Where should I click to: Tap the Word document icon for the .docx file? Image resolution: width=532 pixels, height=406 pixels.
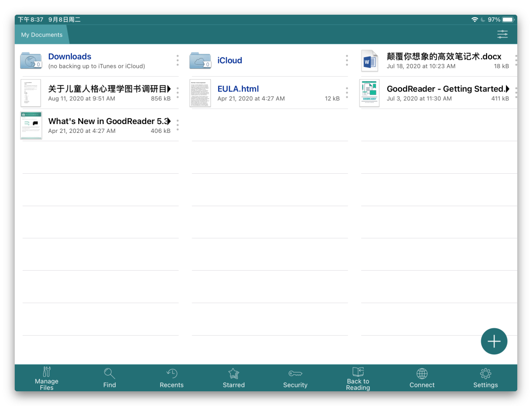click(369, 61)
